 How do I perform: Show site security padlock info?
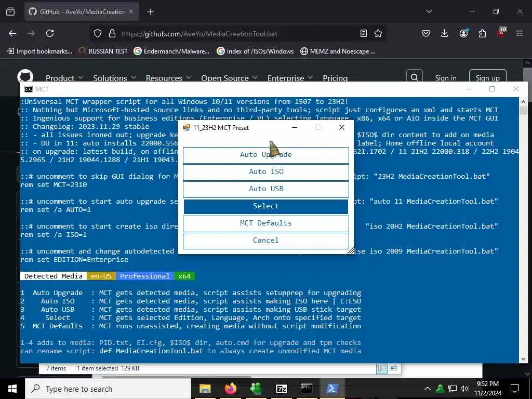click(112, 33)
